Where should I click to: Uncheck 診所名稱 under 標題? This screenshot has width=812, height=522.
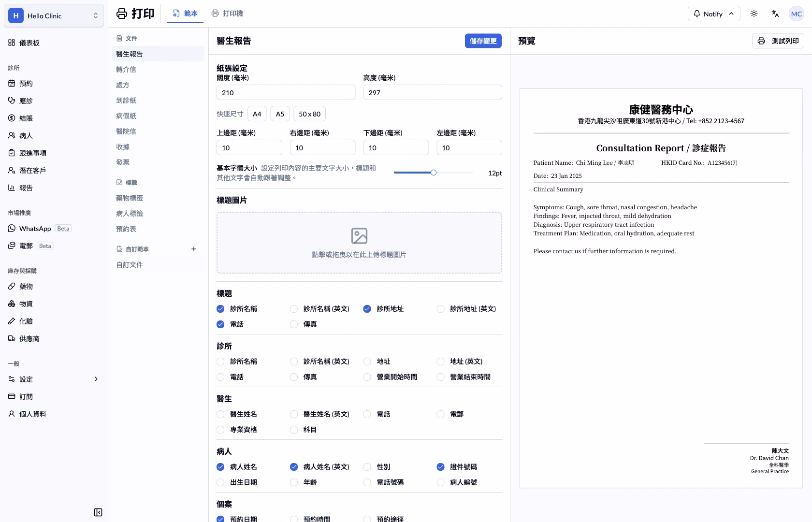[x=220, y=309]
